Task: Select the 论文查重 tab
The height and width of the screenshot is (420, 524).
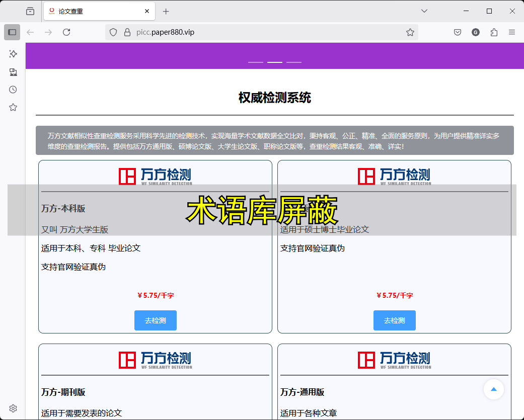Action: tap(99, 12)
